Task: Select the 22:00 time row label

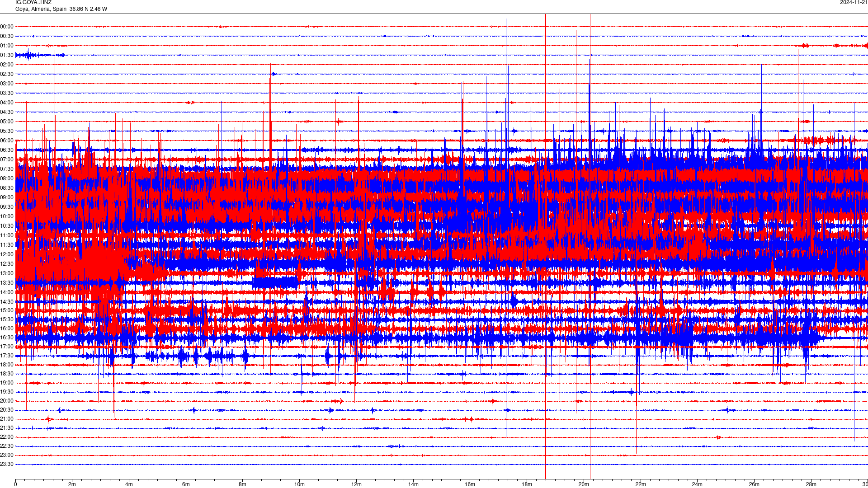Action: (7, 437)
